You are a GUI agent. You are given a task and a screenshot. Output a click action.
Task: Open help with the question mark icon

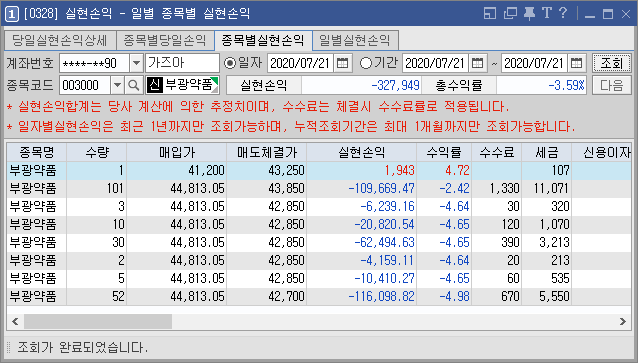(x=563, y=13)
